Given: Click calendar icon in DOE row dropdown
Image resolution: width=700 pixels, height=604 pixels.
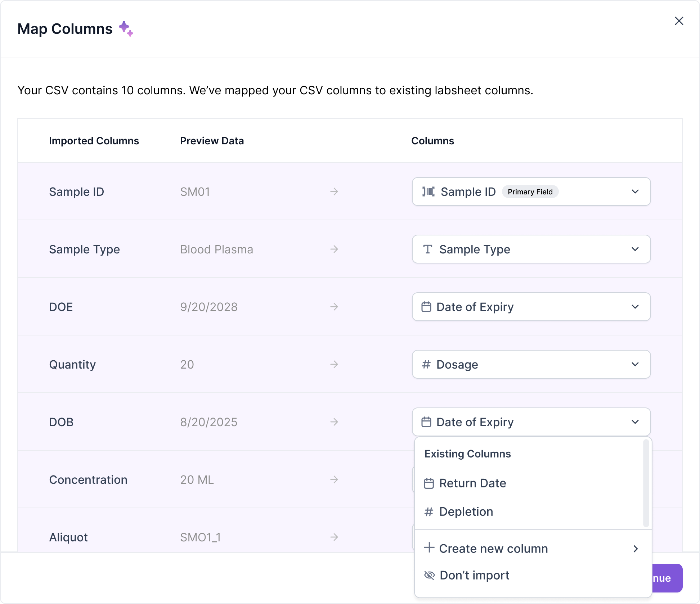Looking at the screenshot, I should (x=426, y=307).
